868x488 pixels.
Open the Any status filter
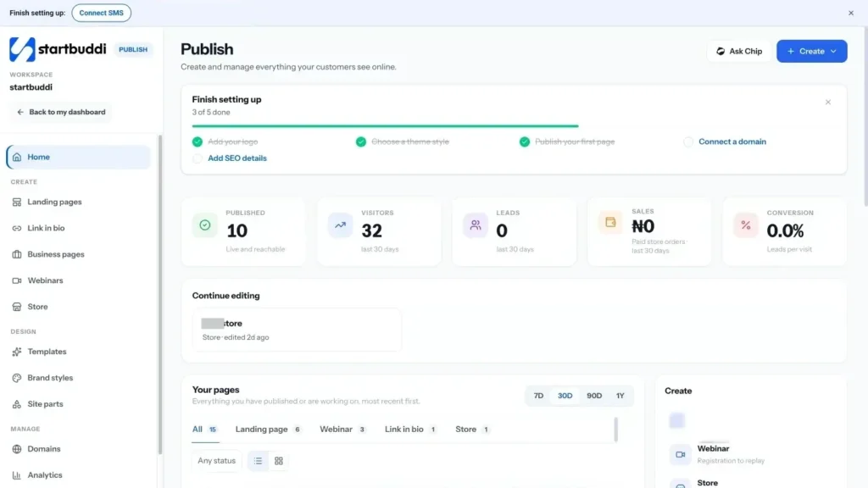[x=216, y=461]
